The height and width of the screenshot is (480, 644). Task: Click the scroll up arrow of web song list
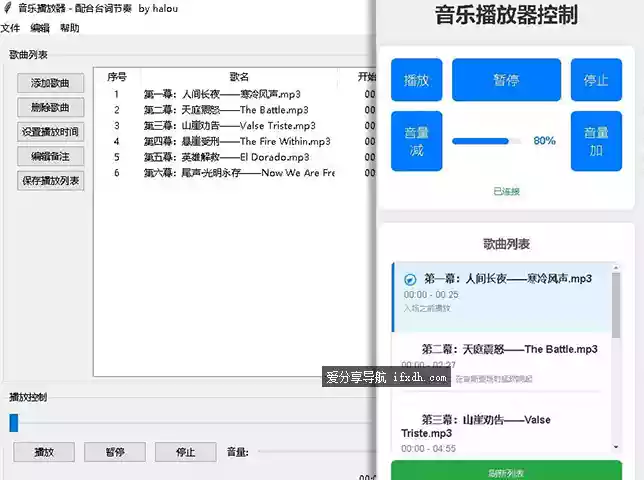coord(616,267)
